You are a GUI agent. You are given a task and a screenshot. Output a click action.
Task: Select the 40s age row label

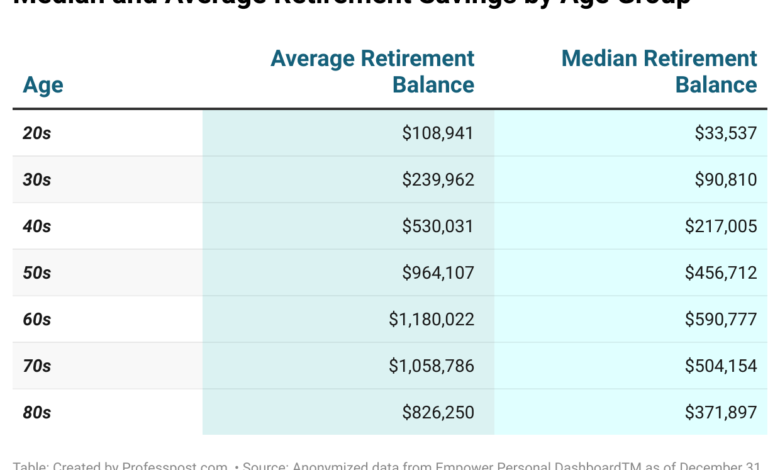tap(37, 227)
